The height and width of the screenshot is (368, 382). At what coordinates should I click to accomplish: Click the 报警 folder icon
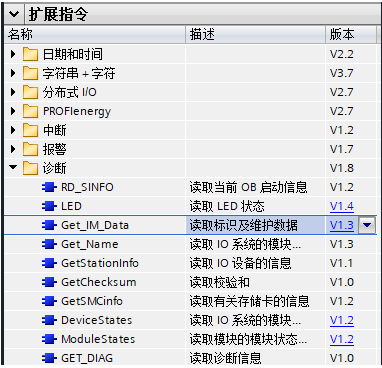31,149
